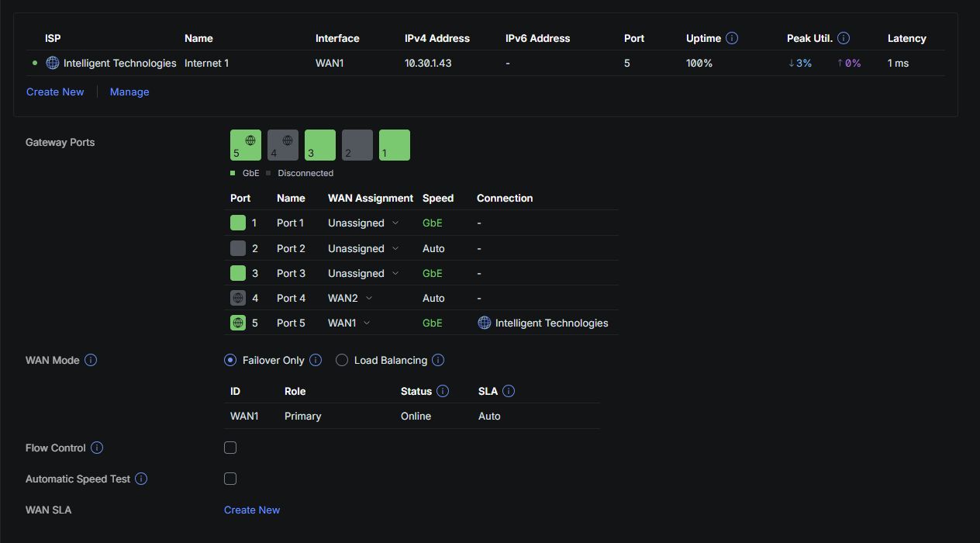Click the SLA column info icon
The image size is (980, 543).
click(x=509, y=391)
